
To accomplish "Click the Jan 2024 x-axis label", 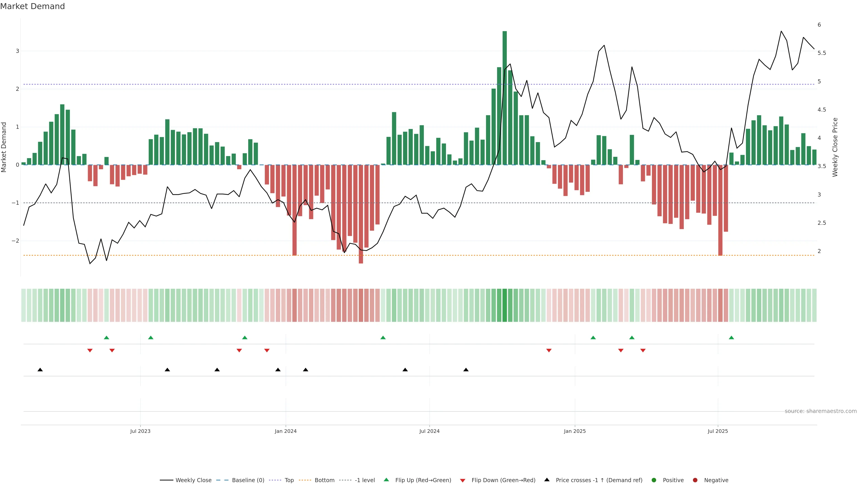I will [x=286, y=431].
